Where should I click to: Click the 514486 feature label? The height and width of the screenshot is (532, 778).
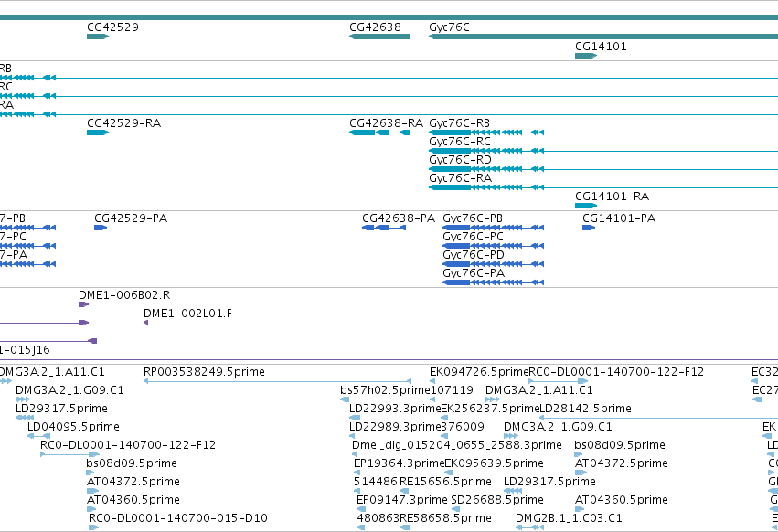376,483
